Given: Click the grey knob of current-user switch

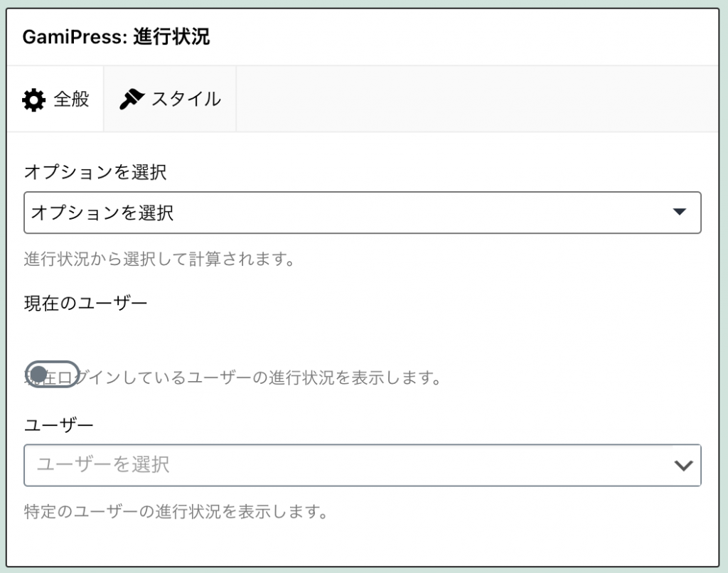Looking at the screenshot, I should pos(39,374).
